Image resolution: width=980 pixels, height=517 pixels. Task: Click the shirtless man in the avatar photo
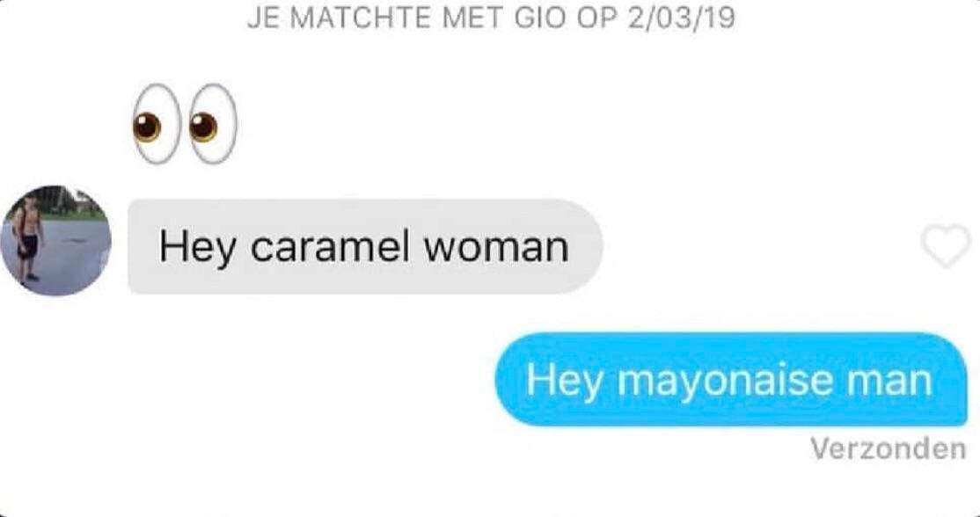point(28,239)
